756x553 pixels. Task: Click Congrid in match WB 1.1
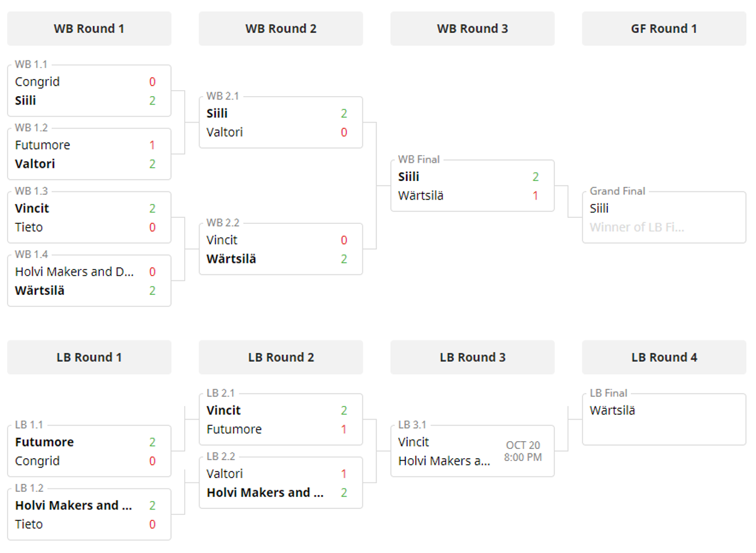38,82
